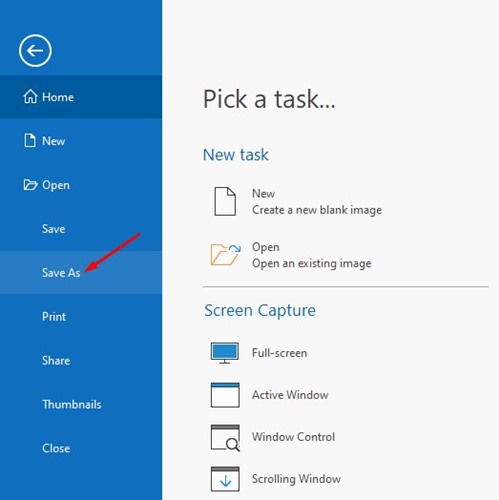Select Save As in the sidebar
The height and width of the screenshot is (500, 499).
pyautogui.click(x=81, y=272)
